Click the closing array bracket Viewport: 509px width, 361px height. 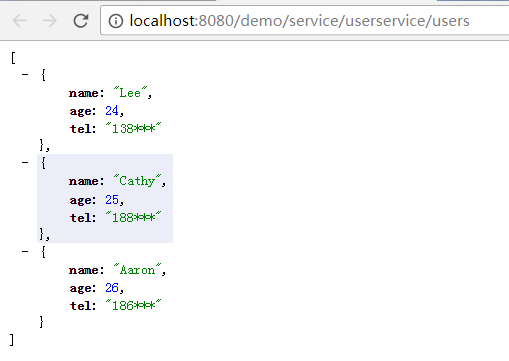click(12, 340)
